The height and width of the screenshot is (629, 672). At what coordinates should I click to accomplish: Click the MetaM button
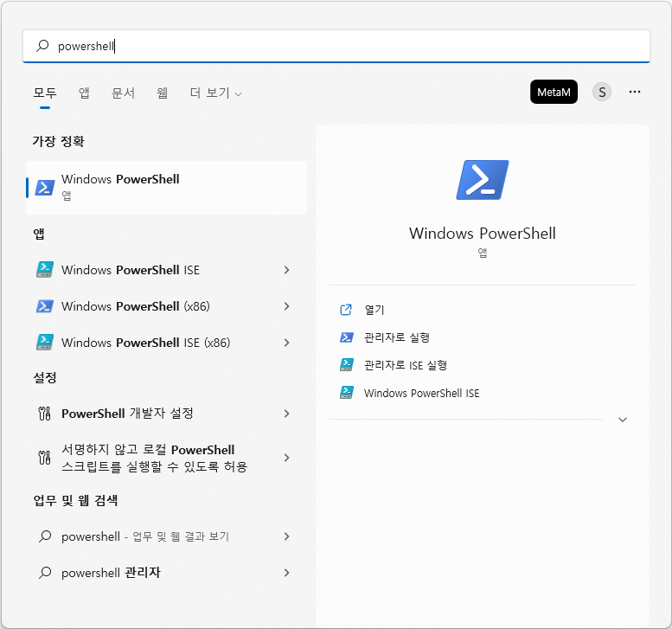(x=554, y=92)
